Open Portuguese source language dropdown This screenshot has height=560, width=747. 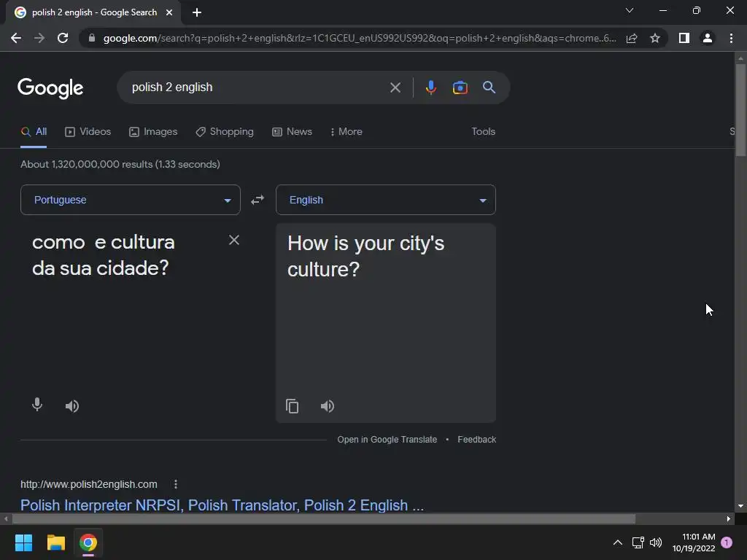tap(131, 200)
